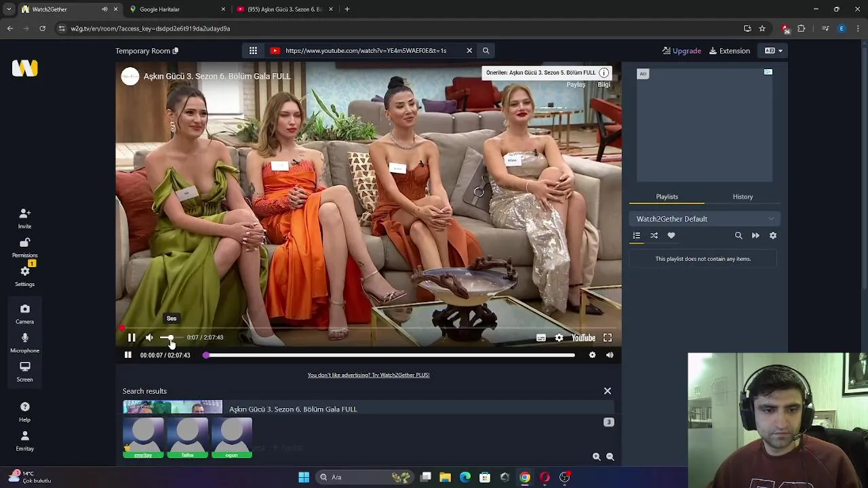
Task: Zoom out user avatars
Action: tap(610, 457)
